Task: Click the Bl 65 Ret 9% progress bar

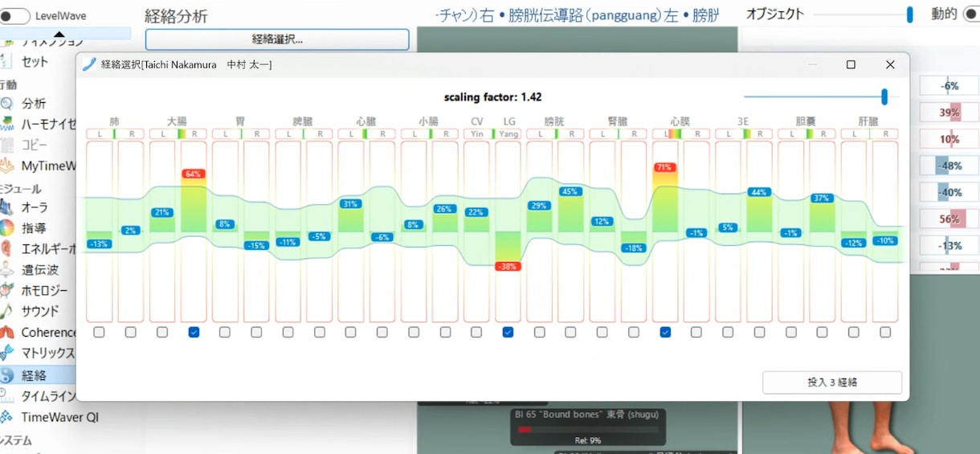Action: 589,430
